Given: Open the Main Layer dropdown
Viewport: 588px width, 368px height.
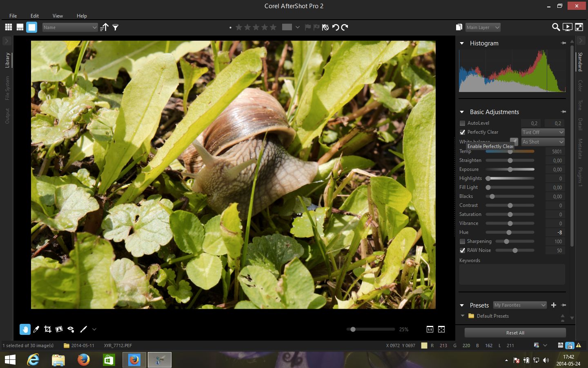Looking at the screenshot, I should click(483, 27).
